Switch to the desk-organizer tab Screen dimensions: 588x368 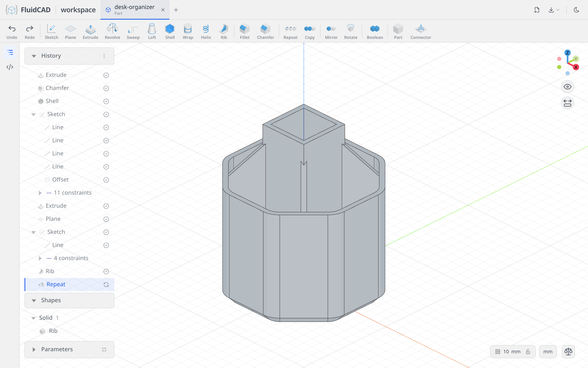[135, 10]
